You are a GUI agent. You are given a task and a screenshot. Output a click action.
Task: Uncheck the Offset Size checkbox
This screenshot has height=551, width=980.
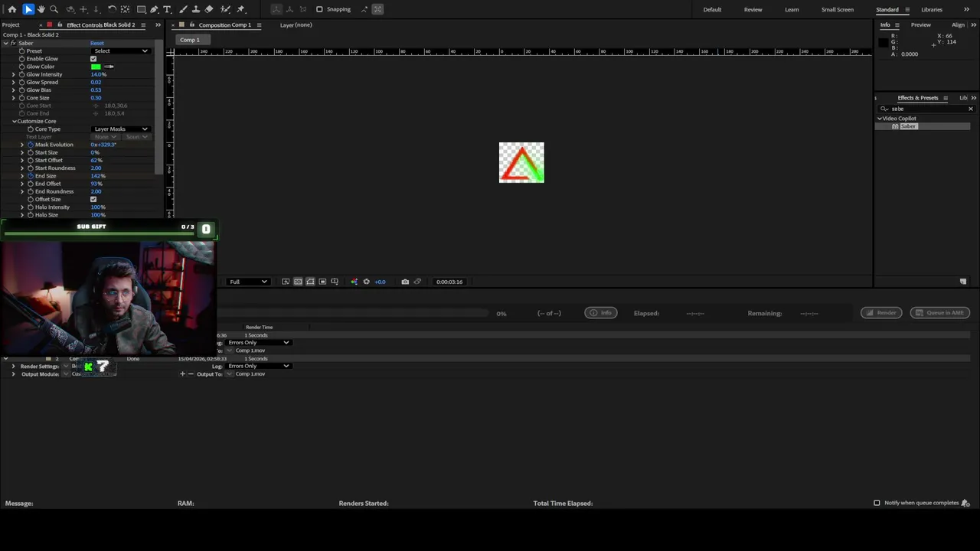click(x=93, y=199)
